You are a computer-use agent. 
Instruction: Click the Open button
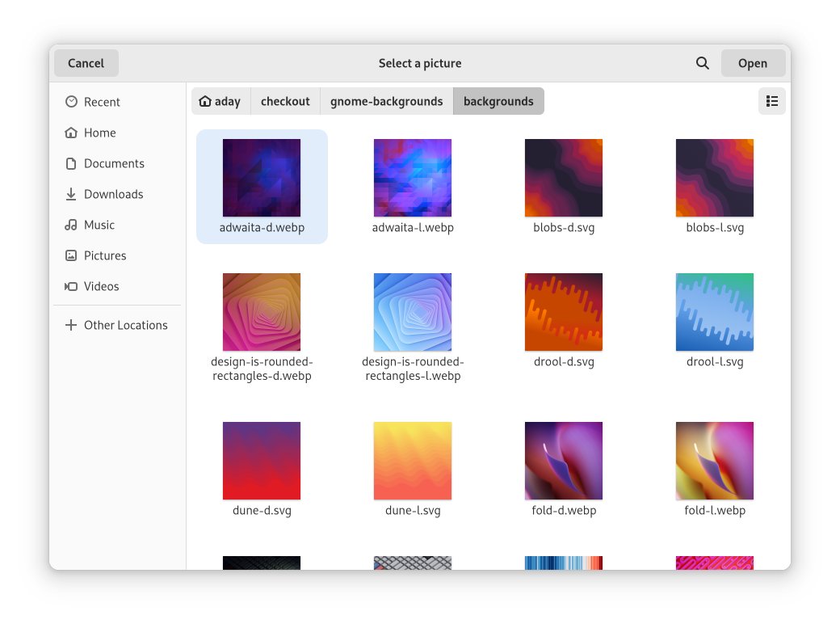click(752, 62)
